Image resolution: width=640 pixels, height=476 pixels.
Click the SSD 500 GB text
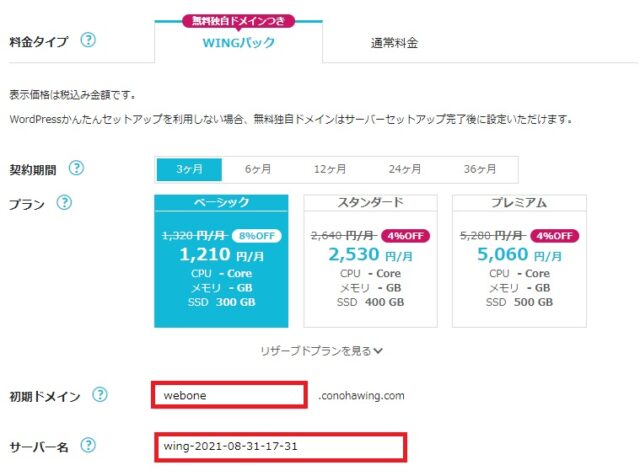click(x=520, y=303)
